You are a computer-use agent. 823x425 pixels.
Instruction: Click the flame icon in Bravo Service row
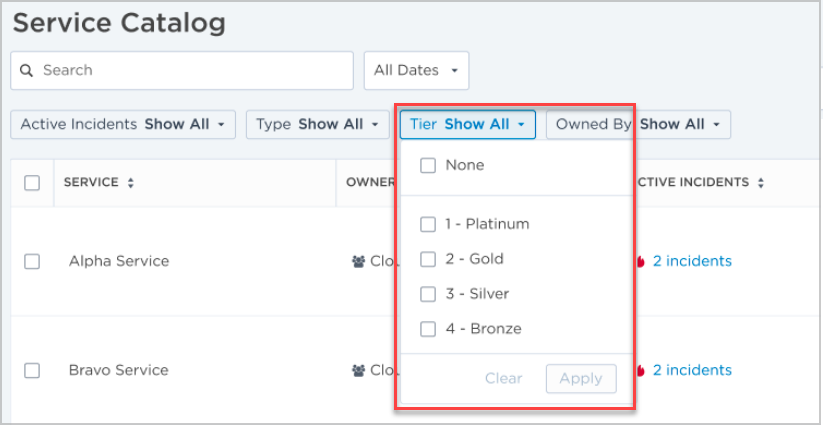[x=640, y=370]
